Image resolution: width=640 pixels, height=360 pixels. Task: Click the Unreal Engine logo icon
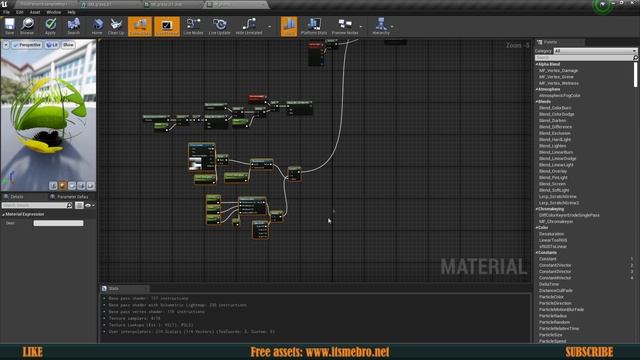4,4
